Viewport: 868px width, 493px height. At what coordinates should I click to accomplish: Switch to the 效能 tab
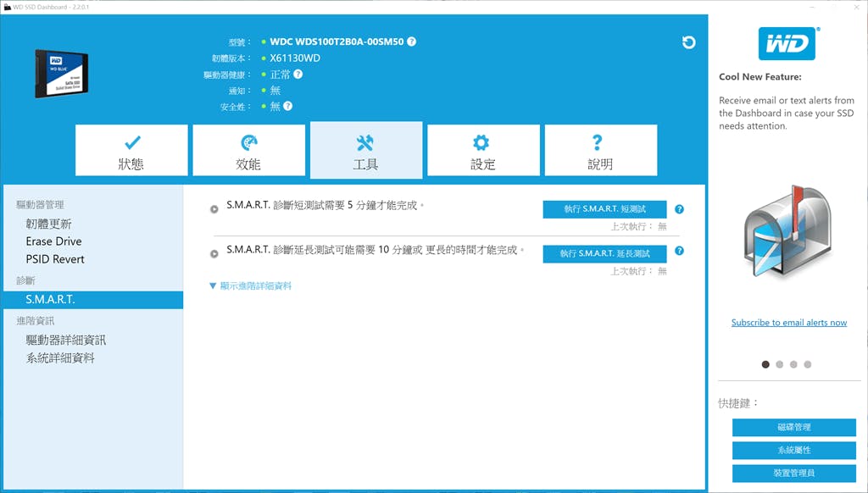click(248, 151)
